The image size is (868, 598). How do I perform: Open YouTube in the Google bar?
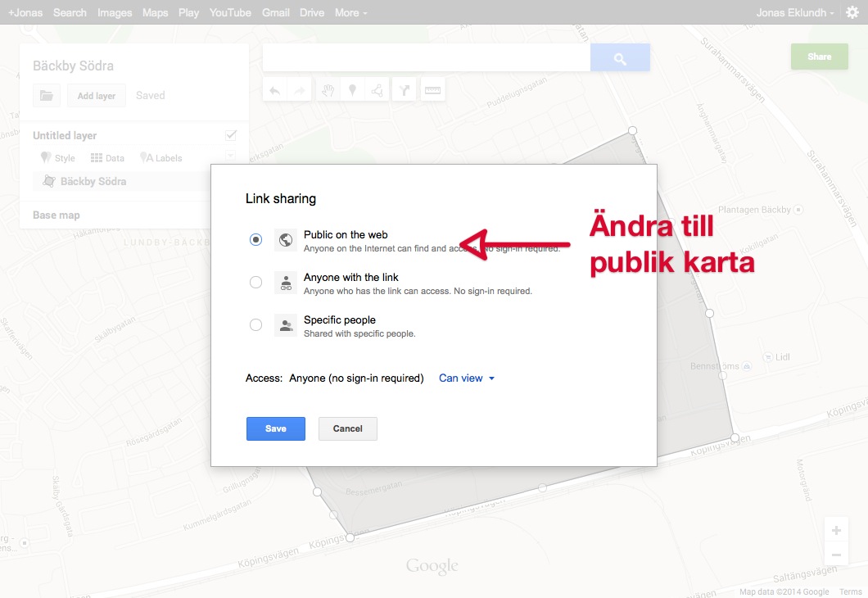point(230,12)
